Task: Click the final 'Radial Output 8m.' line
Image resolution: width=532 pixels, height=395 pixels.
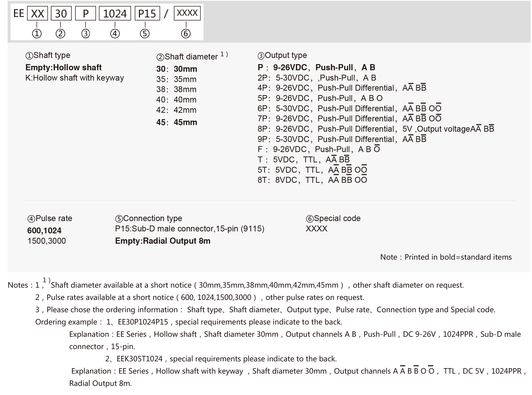Action: [101, 383]
